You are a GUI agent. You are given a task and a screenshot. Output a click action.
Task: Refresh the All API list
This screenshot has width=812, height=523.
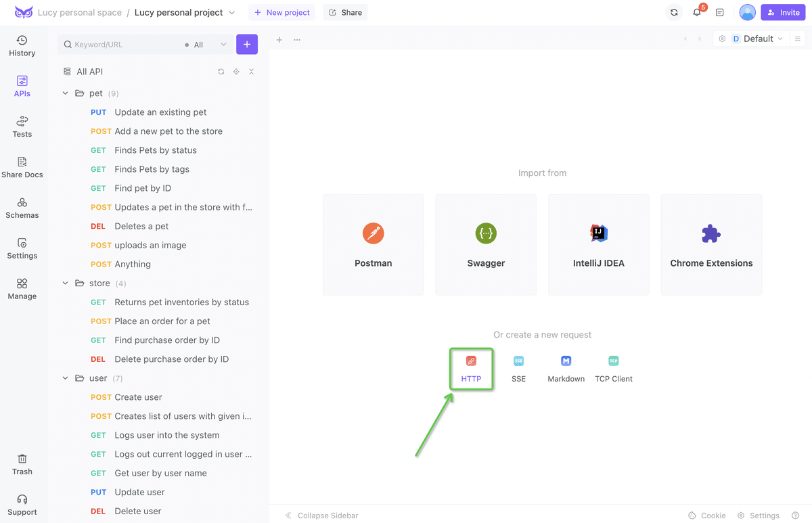pyautogui.click(x=221, y=72)
